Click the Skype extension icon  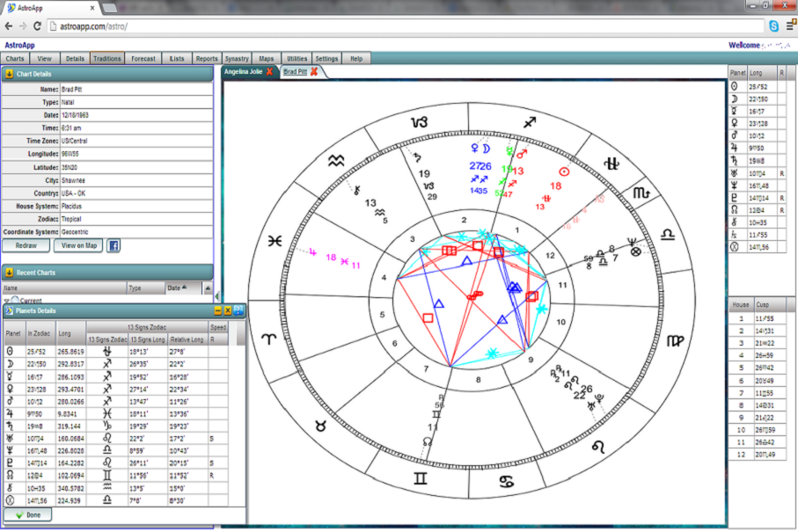pos(773,26)
